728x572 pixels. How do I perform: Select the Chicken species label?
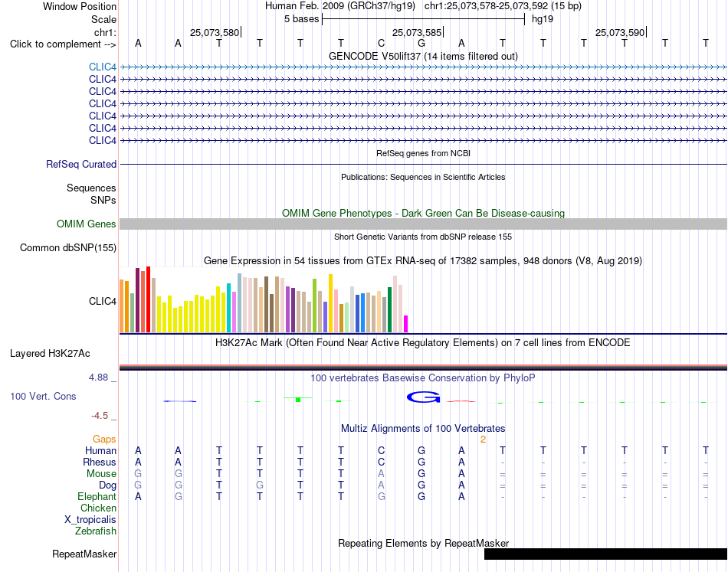click(98, 508)
